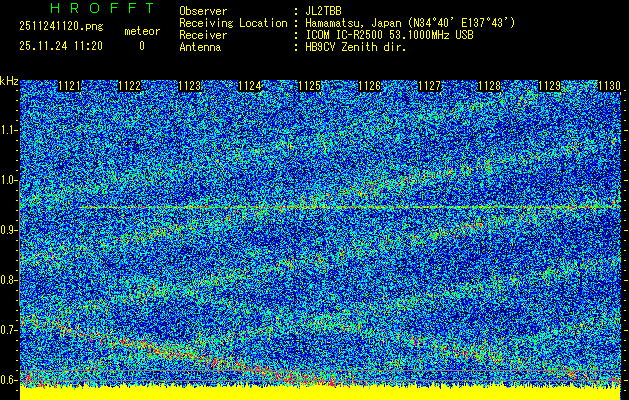Select the 1130 time marker
Viewport: 629px width, 400px height.
pyautogui.click(x=609, y=87)
